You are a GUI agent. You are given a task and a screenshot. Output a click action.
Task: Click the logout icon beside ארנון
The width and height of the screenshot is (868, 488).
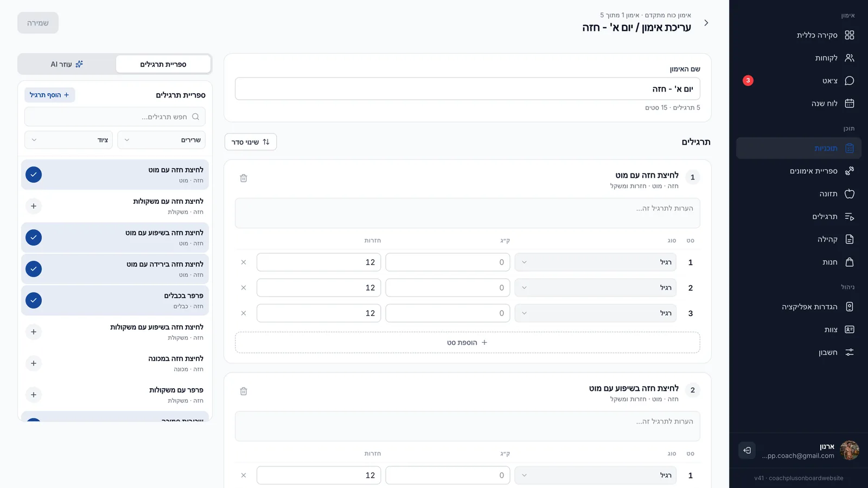point(747,450)
